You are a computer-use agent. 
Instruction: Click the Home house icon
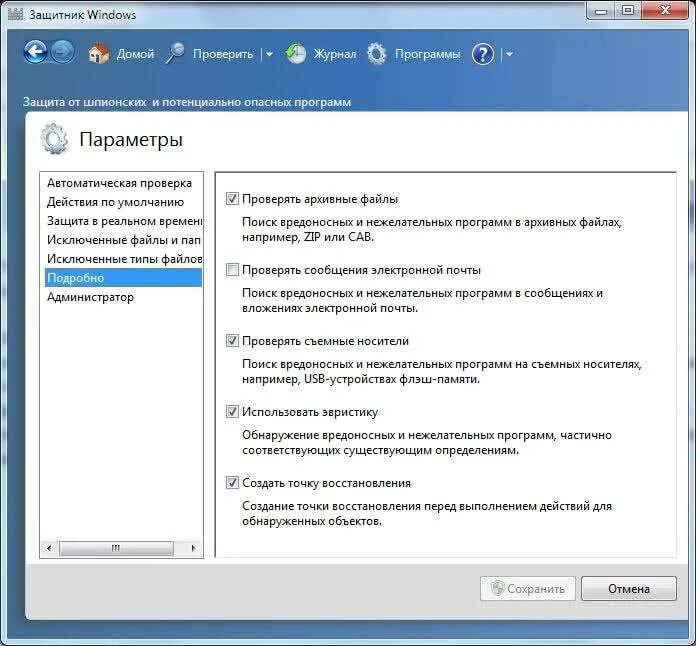point(99,54)
